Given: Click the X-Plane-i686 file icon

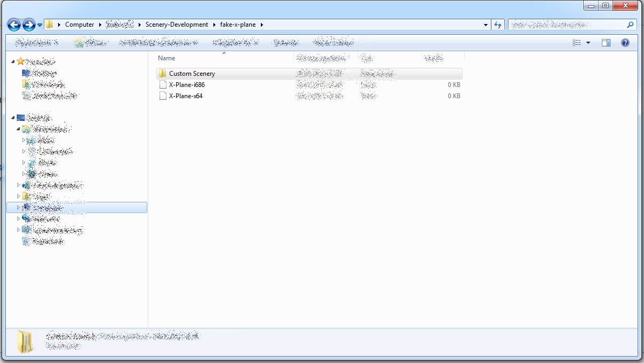Looking at the screenshot, I should [163, 85].
